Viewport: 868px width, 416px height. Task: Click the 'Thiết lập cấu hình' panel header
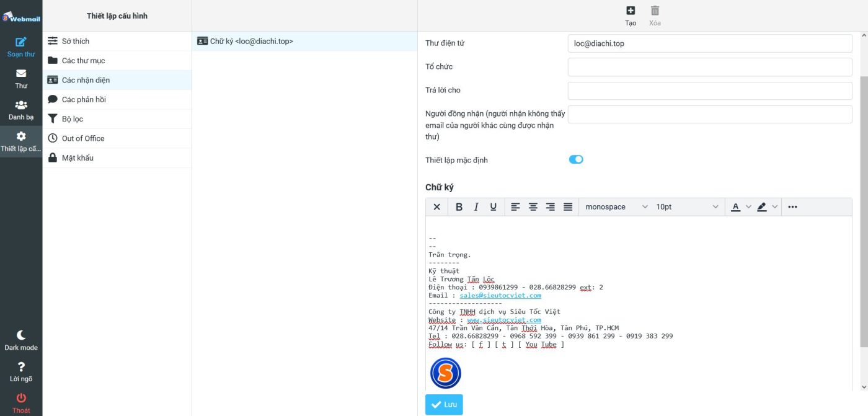[x=117, y=16]
